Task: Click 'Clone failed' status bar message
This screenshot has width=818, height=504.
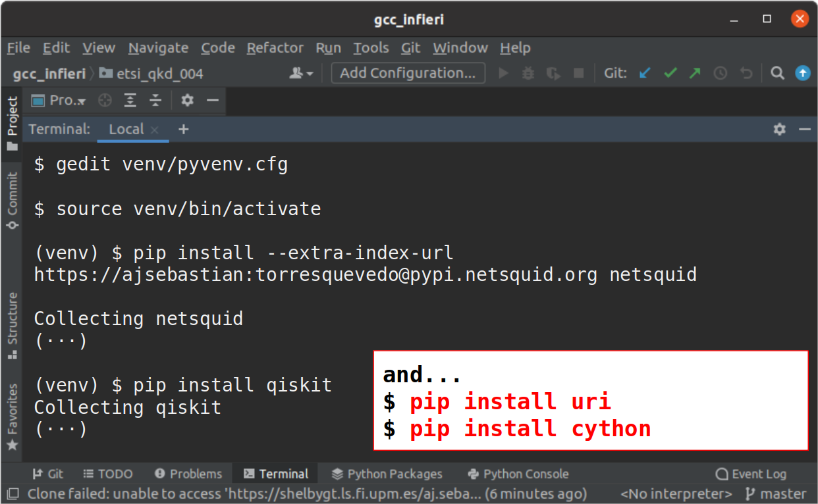Action: [x=307, y=493]
